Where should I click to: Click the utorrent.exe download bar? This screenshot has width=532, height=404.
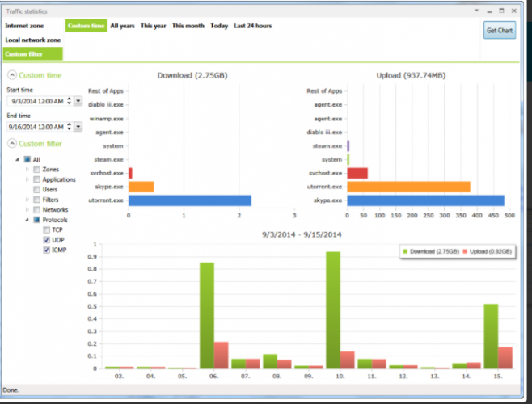(x=190, y=200)
